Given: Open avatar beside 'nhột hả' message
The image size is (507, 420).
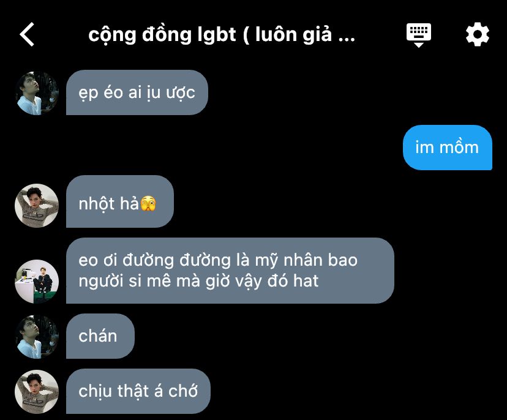Looking at the screenshot, I should 37,206.
